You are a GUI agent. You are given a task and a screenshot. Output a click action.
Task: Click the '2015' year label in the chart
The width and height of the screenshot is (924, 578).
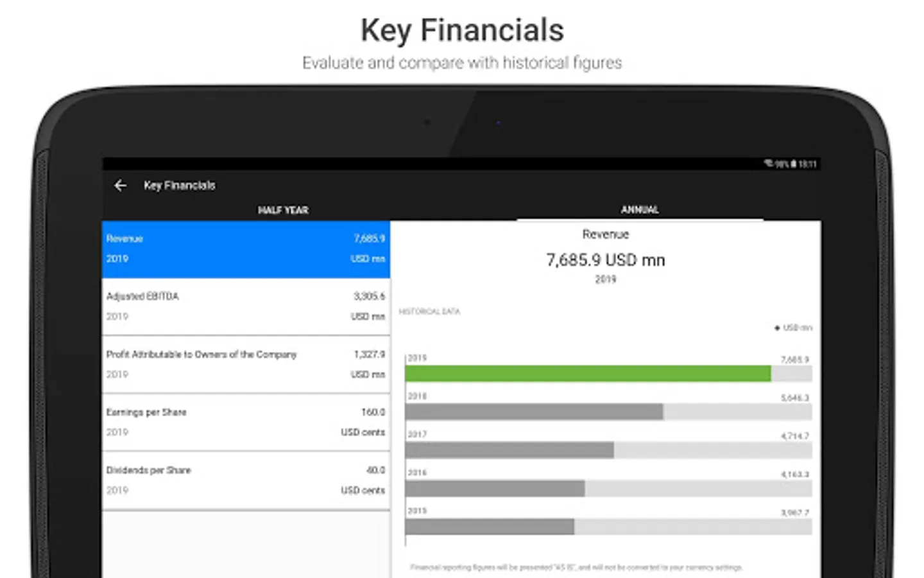[417, 511]
